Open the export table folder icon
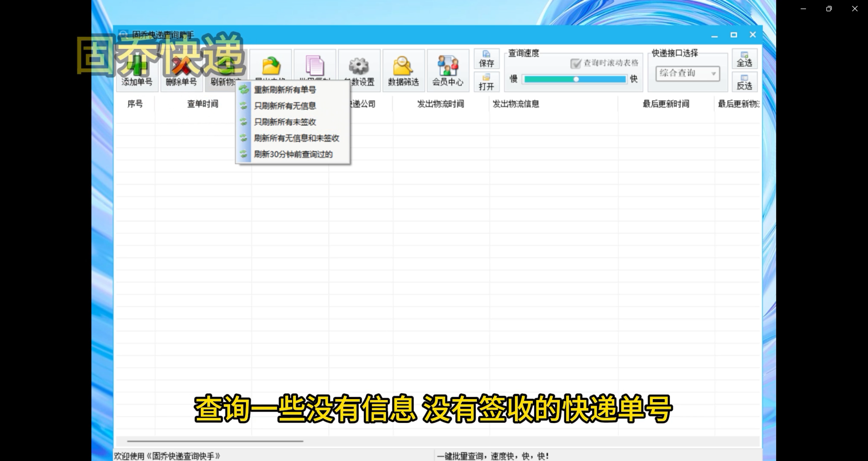 [x=271, y=66]
